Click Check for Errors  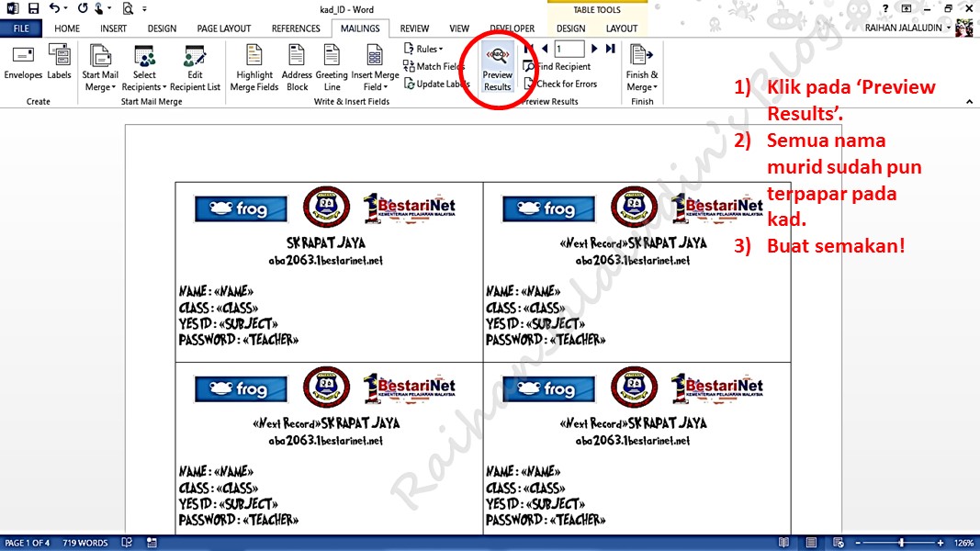(x=560, y=83)
